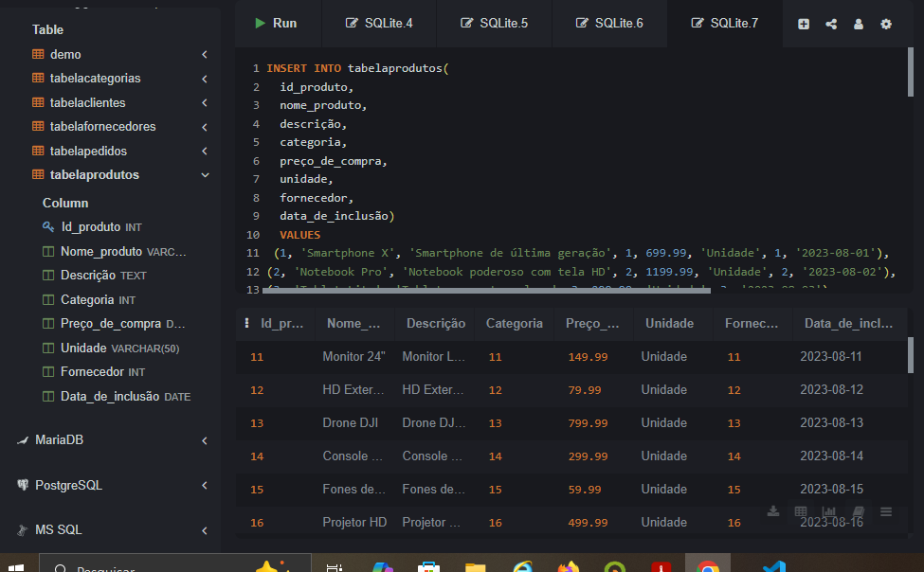
Task: Click the 799.99 price cell
Action: point(588,423)
